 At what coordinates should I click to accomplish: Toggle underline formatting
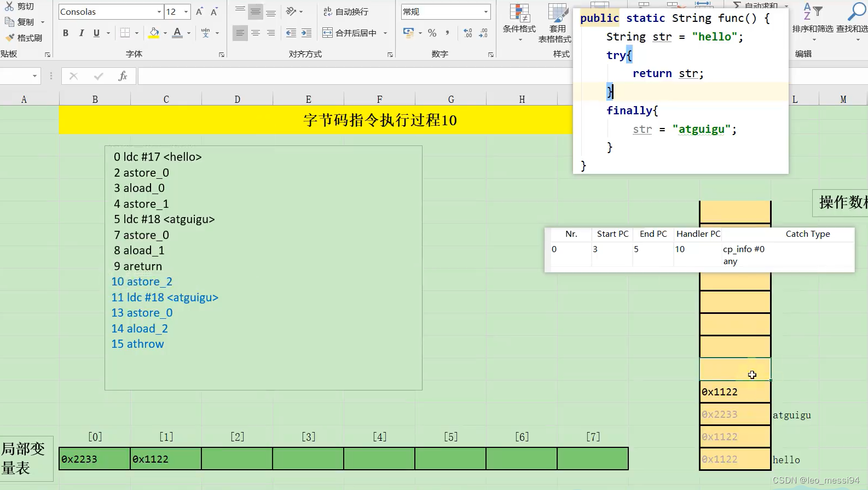[96, 33]
